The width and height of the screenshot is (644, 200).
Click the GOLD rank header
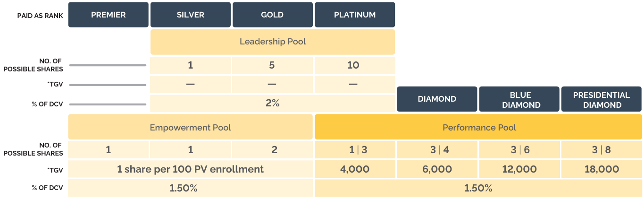pos(272,15)
